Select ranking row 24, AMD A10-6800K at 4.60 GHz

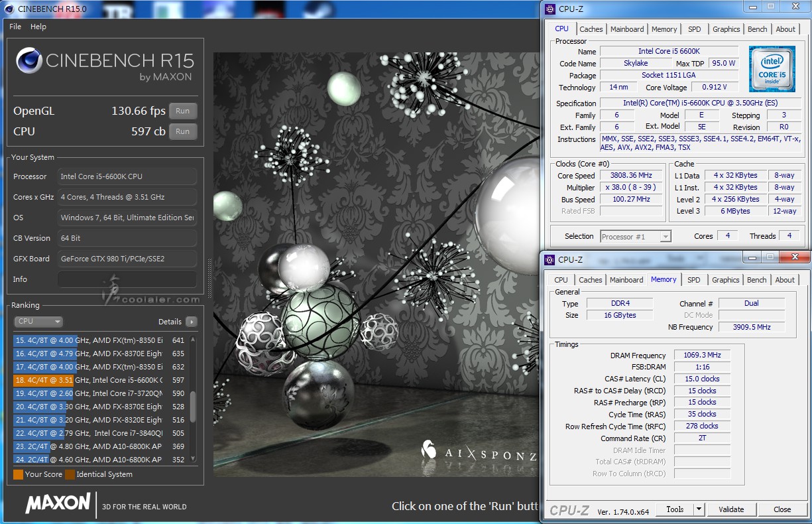[100, 460]
